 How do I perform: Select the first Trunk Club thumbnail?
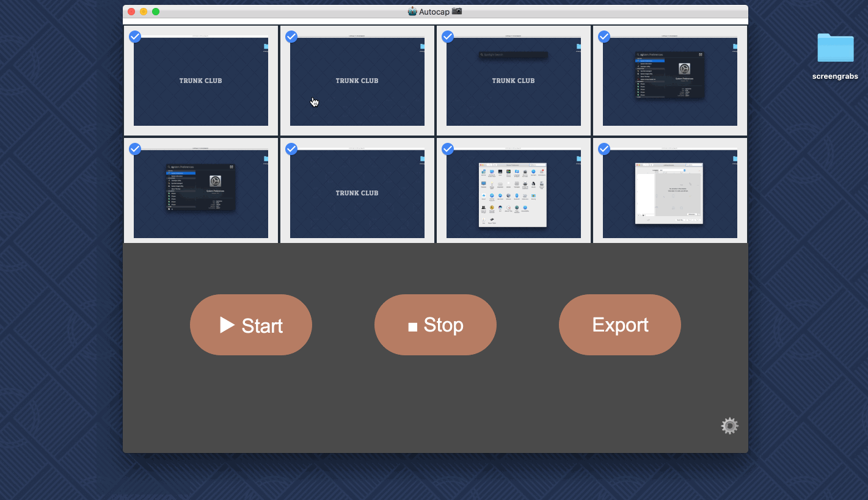[x=201, y=81]
